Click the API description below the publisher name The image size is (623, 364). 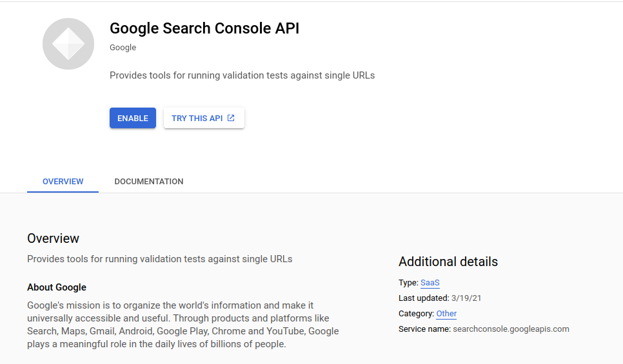pos(242,75)
